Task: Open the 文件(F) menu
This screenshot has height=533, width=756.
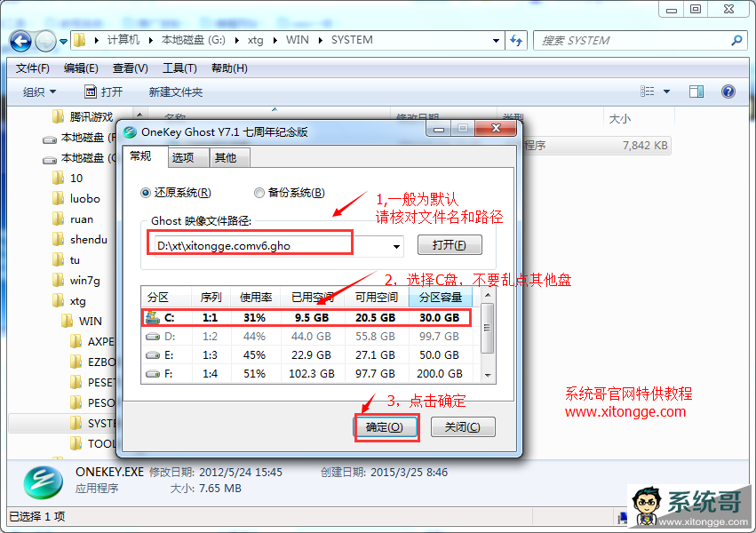Action: coord(33,68)
